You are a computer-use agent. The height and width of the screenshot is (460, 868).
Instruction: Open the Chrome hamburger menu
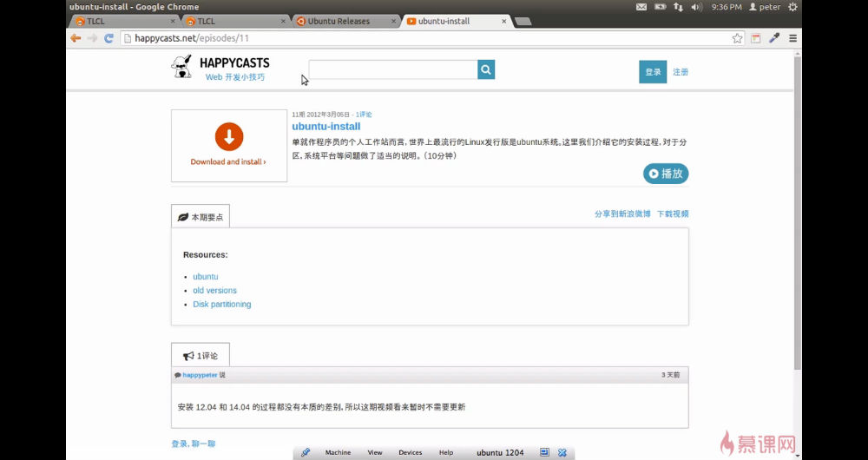792,38
